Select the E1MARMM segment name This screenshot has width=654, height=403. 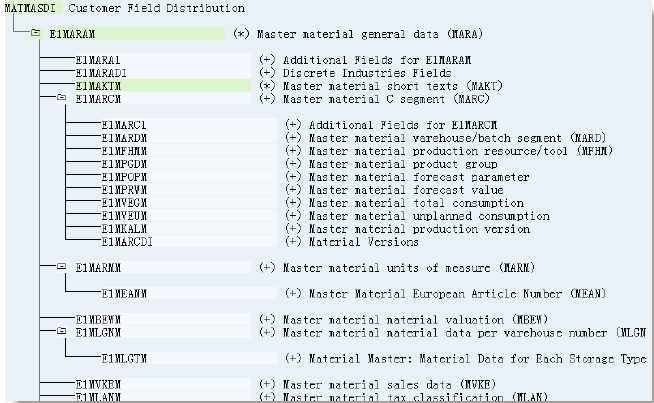click(98, 267)
